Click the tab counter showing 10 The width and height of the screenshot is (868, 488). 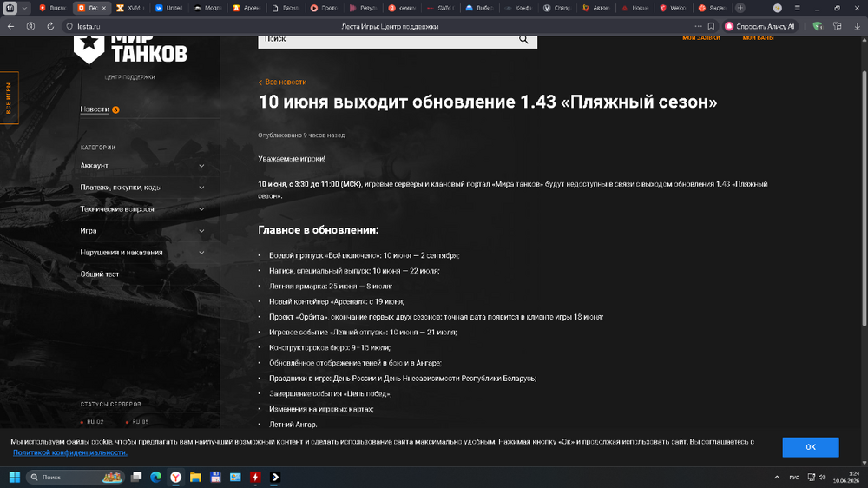coord(10,8)
